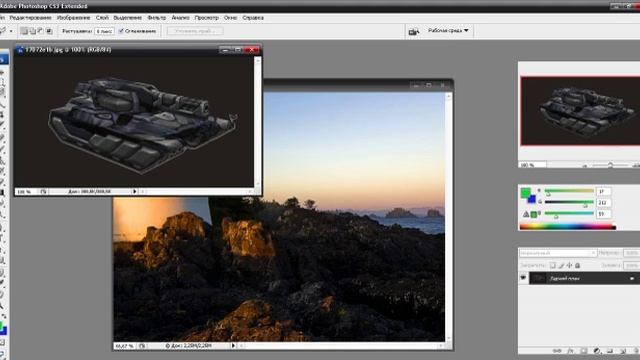Open status info arrow in tank window
The image size is (640, 360).
(x=134, y=191)
